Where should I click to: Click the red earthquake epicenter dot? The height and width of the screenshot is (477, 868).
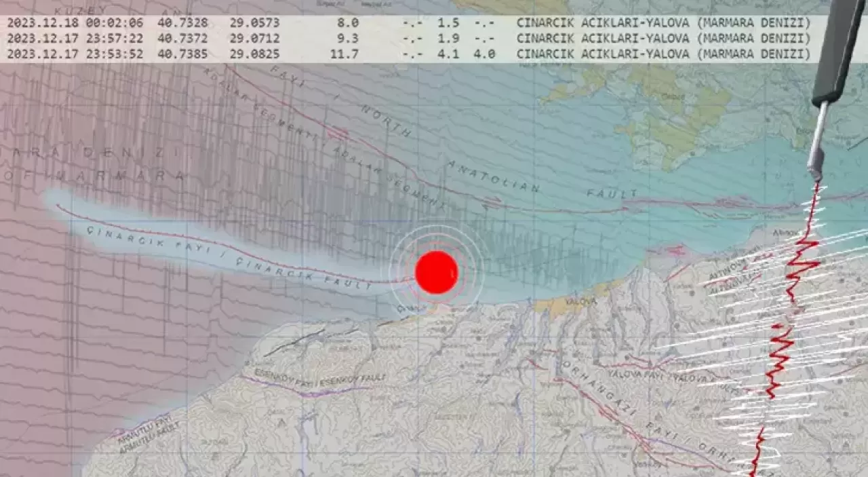click(x=436, y=272)
